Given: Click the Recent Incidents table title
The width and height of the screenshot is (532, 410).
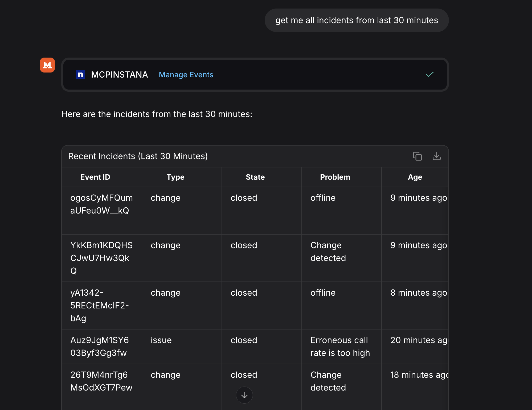Looking at the screenshot, I should click(138, 156).
